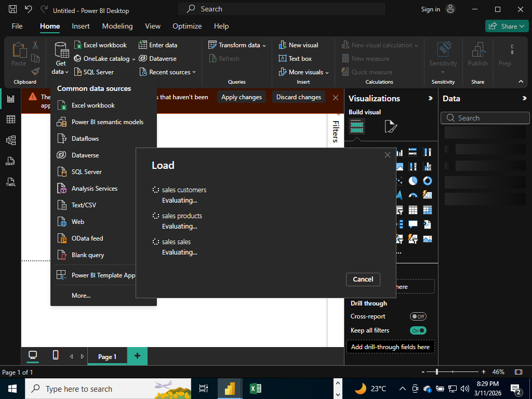This screenshot has height=399, width=532.
Task: Switch to the Optimize ribbon tab
Action: pos(187,26)
